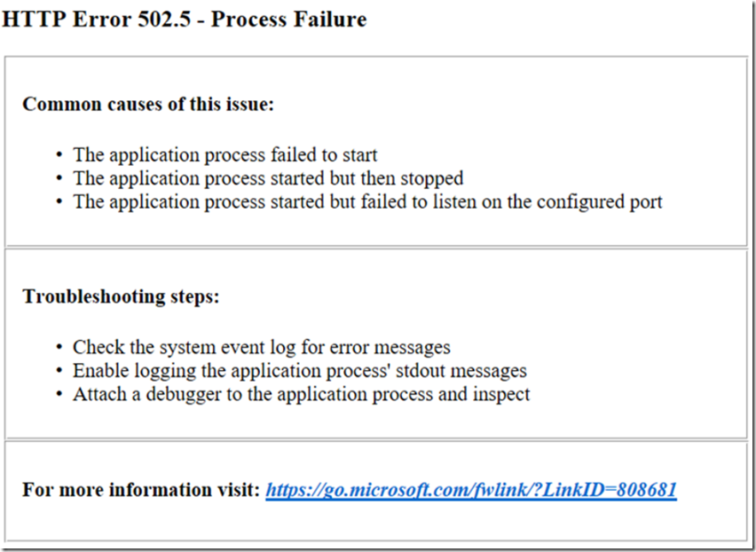Open the go.microsoft.com fwlink hyperlink
The image size is (756, 552).
pos(471,490)
